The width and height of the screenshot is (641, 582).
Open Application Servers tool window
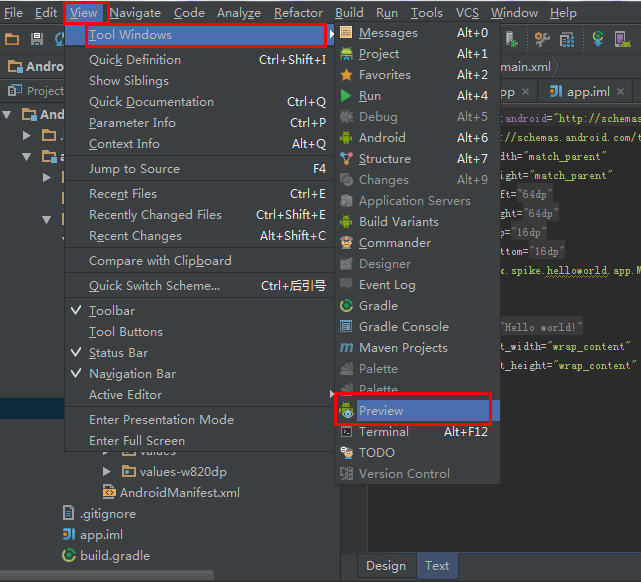[417, 201]
